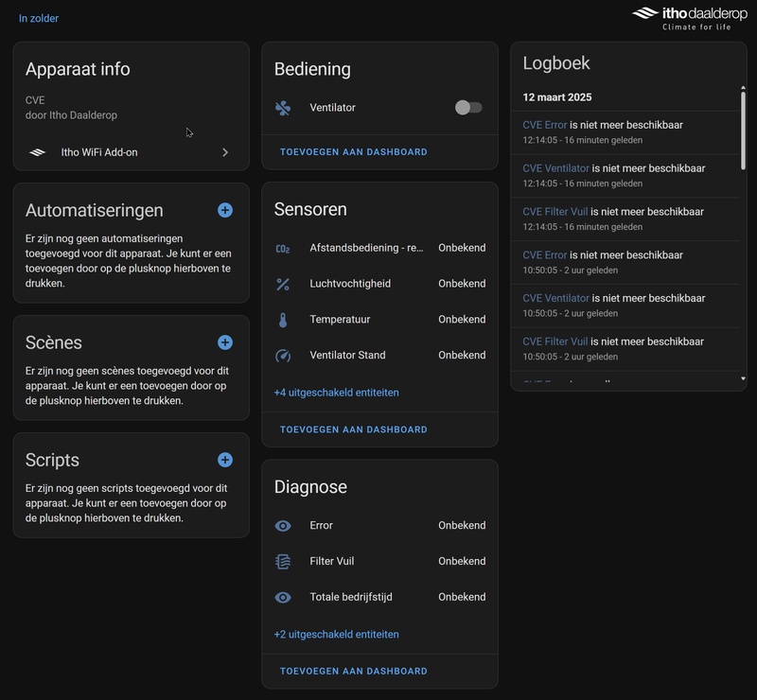Expand the +2 uitgeschakeld entiteiten diagnostics
The width and height of the screenshot is (757, 700).
coord(336,635)
